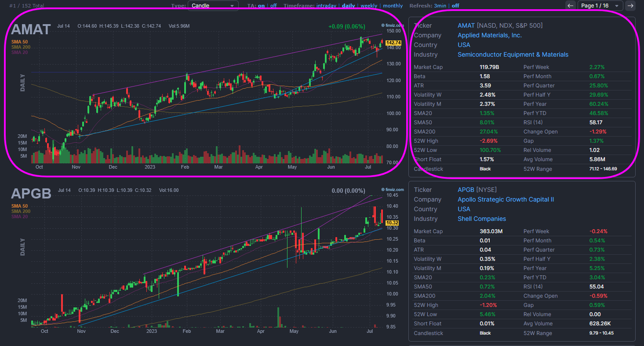
Task: Click APGB Rel Volume value 0.00
Action: click(x=595, y=314)
